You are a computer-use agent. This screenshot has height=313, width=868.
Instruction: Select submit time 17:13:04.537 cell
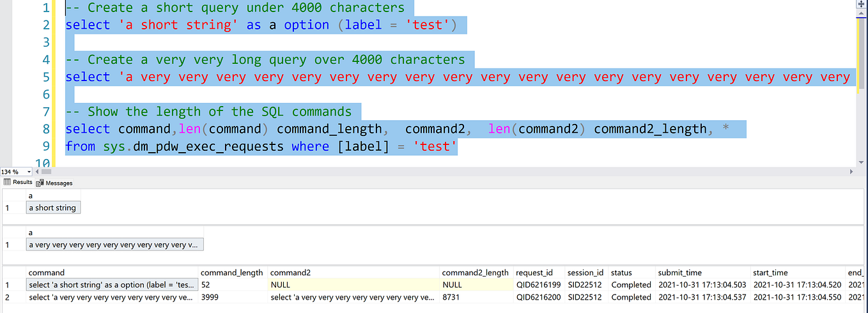(702, 297)
